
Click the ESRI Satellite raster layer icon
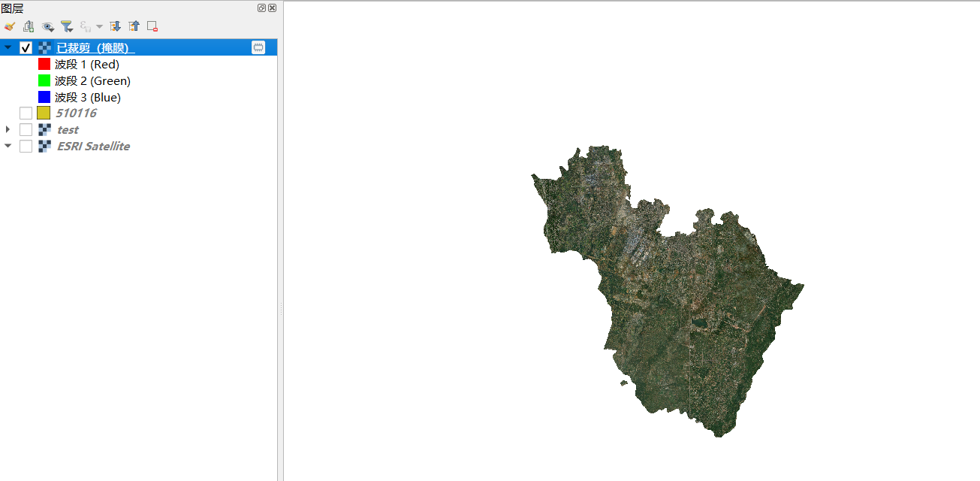44,146
